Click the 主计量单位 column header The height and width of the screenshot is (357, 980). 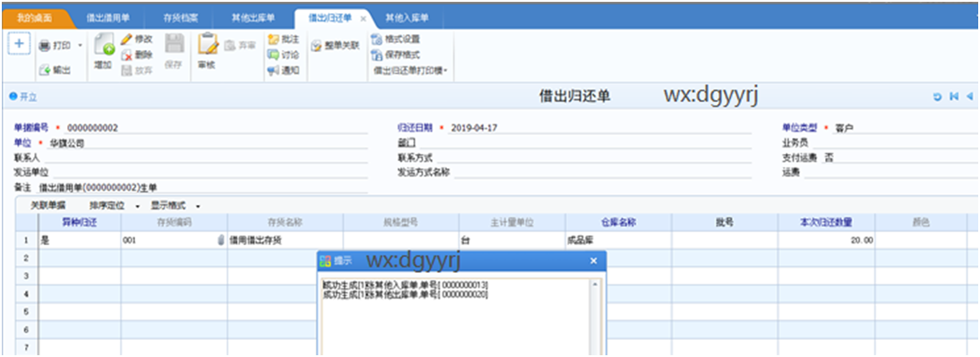point(511,222)
